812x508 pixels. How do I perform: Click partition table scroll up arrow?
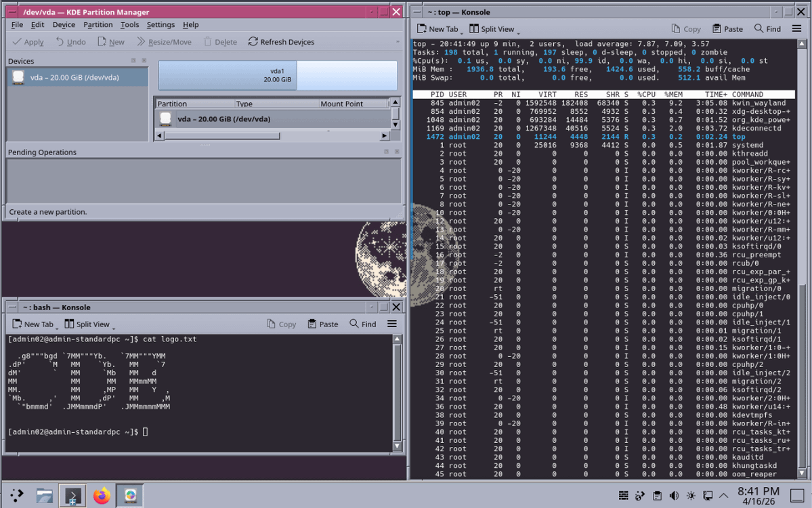395,102
